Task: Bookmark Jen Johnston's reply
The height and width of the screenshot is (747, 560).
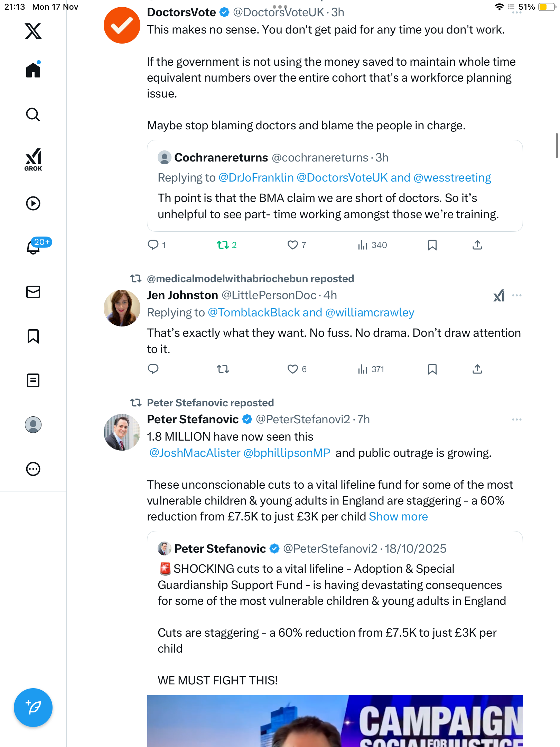Action: [x=432, y=369]
